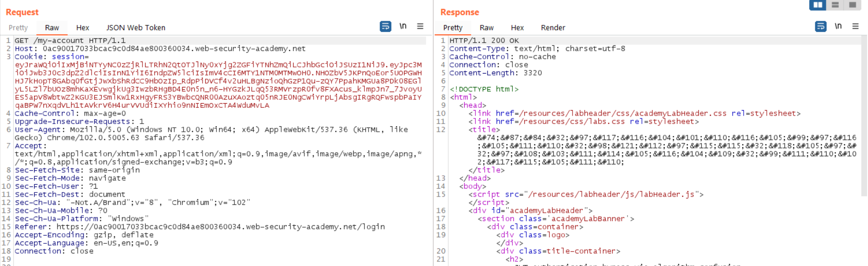Click the section class='academyLabBanner' line

(x=556, y=219)
